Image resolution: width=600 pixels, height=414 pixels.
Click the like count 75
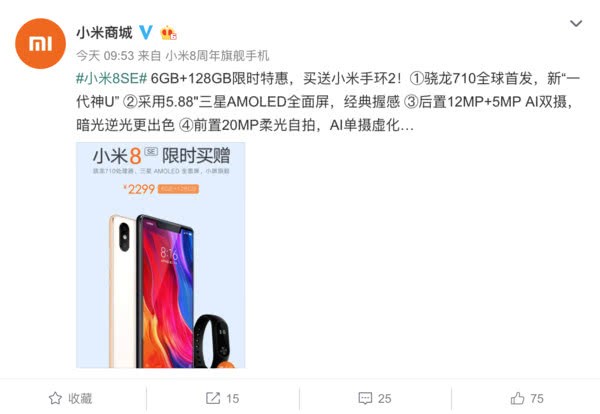(536, 399)
